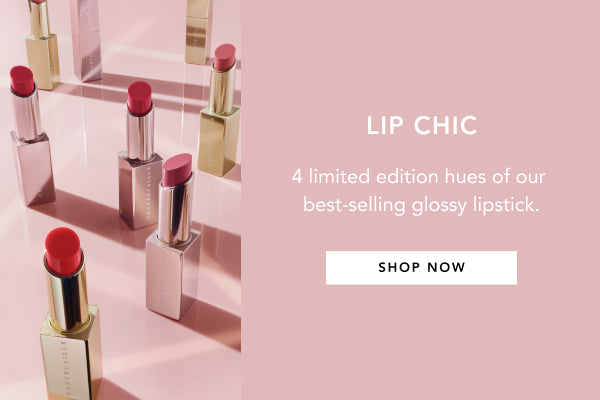The height and width of the screenshot is (400, 600).
Task: Click the '4 limited edition hues of our' text line
Action: click(x=419, y=177)
